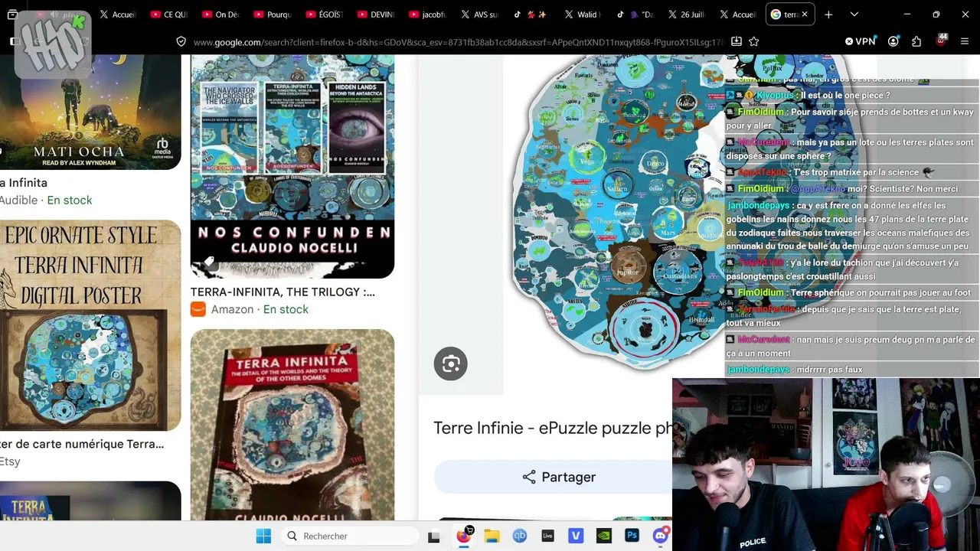Viewport: 980px width, 551px height.
Task: Open the Terra Infinita digital poster image
Action: (90, 326)
